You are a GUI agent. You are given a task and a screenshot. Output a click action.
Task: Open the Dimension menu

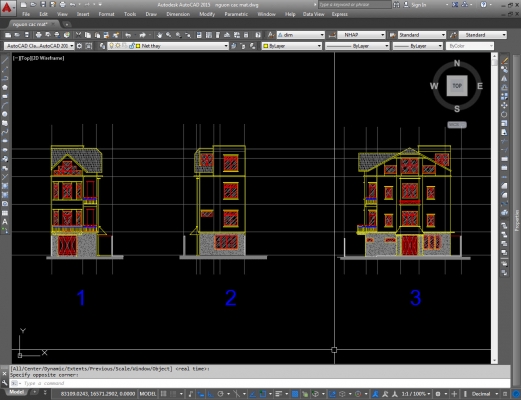click(x=178, y=14)
